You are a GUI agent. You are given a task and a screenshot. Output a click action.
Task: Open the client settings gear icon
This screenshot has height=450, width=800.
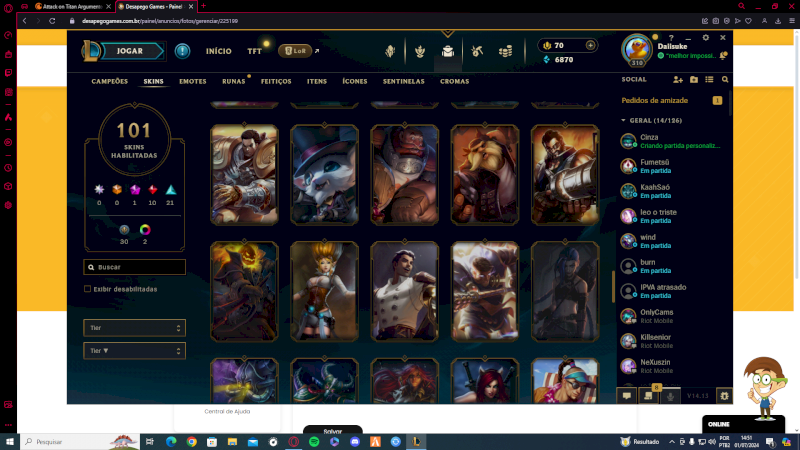tap(706, 38)
